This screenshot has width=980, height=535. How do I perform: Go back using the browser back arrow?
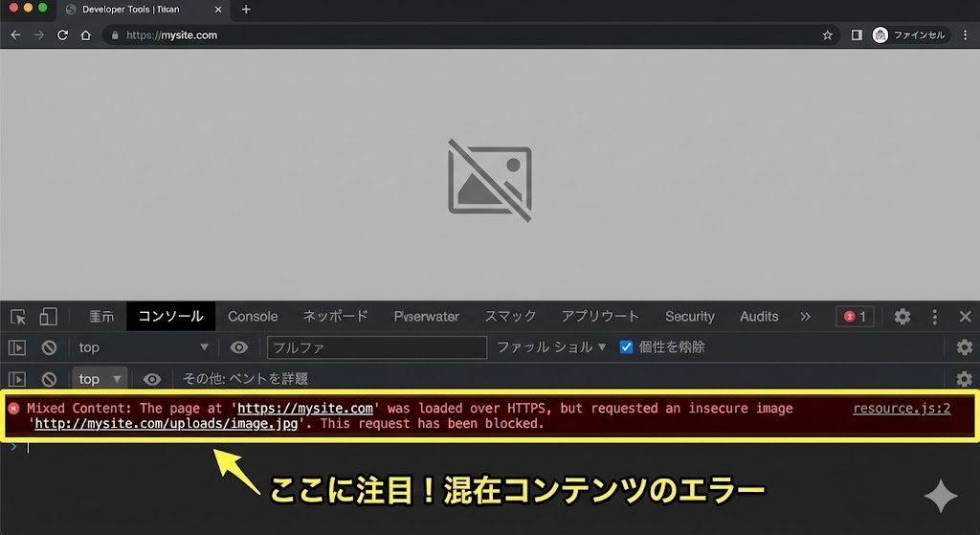pos(15,35)
